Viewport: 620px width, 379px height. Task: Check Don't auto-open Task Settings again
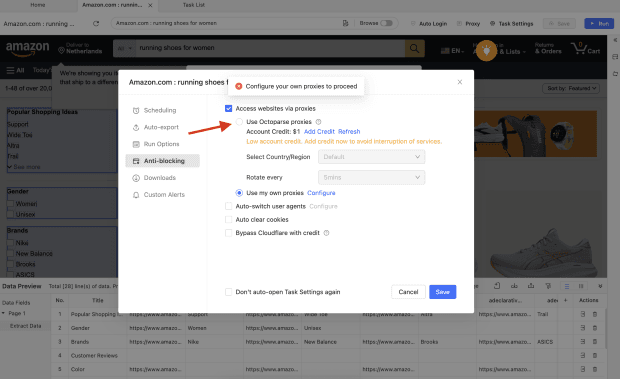[x=229, y=292]
